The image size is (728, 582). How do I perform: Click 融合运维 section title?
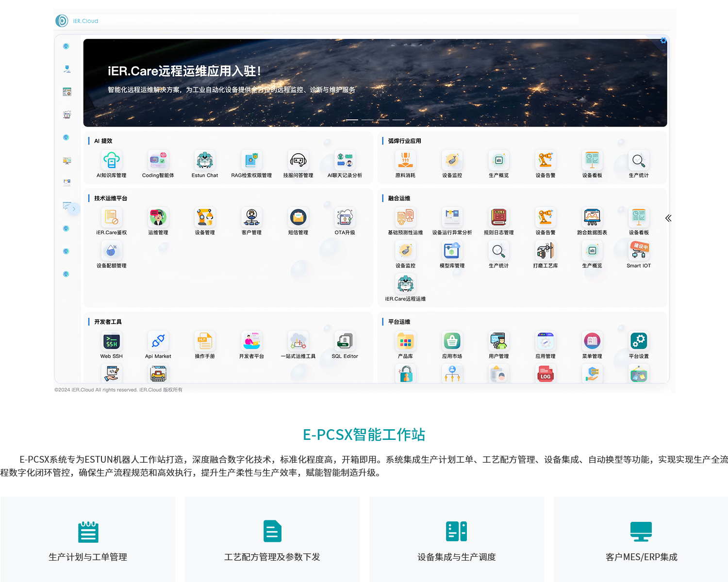[399, 198]
